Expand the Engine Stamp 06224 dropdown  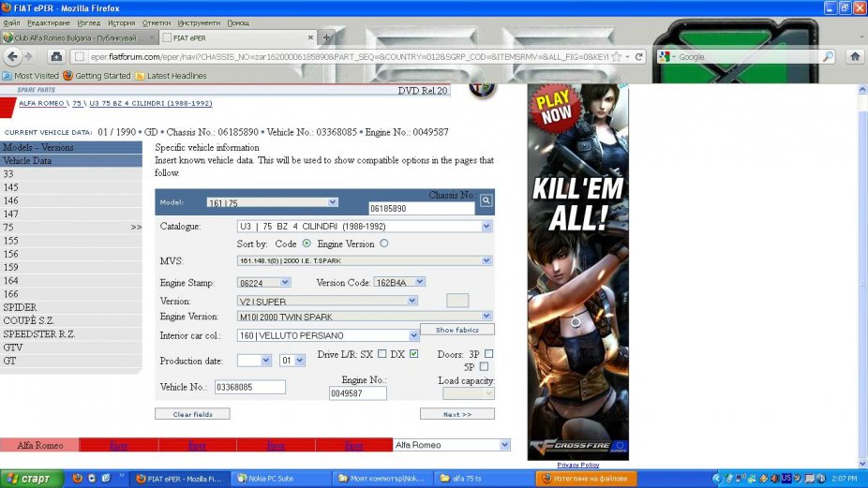click(286, 282)
